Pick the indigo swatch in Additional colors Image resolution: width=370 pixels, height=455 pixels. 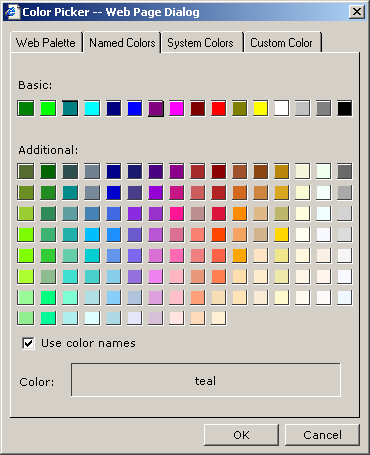coord(156,171)
